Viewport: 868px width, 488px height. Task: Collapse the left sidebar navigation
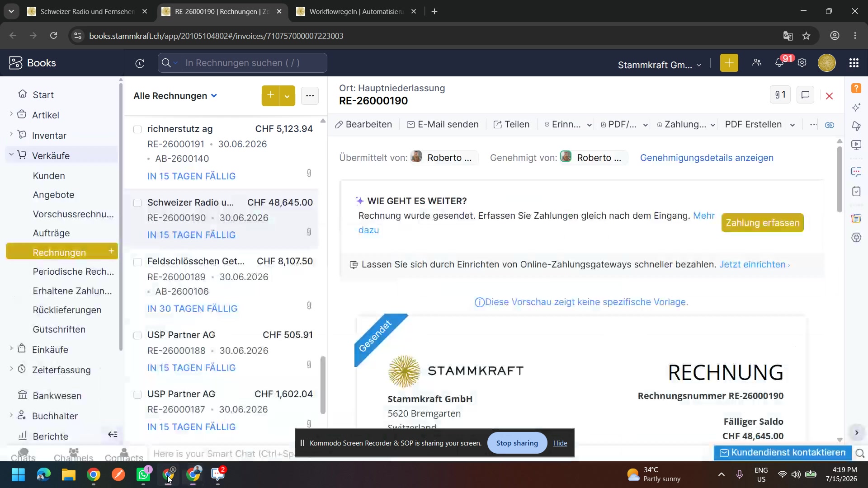[113, 435]
